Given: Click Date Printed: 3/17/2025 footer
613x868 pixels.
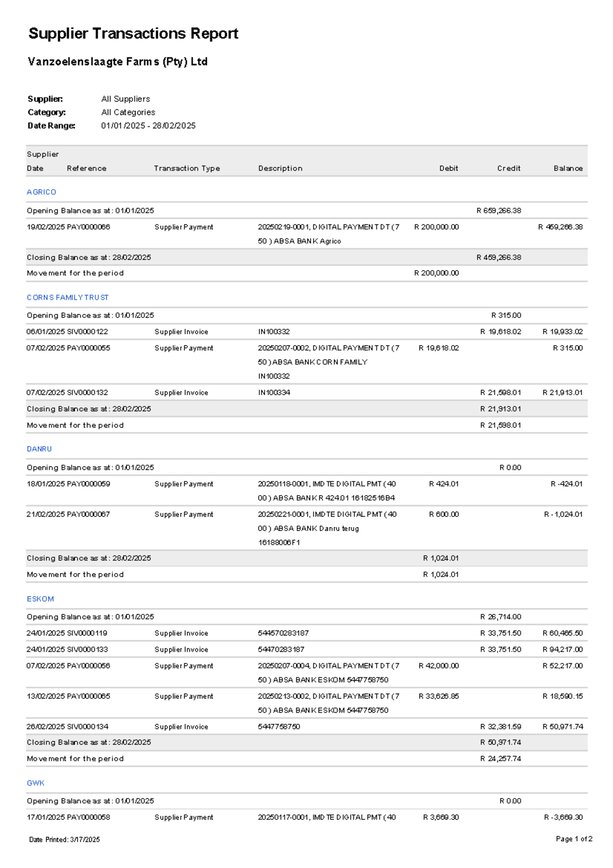Looking at the screenshot, I should (x=64, y=840).
